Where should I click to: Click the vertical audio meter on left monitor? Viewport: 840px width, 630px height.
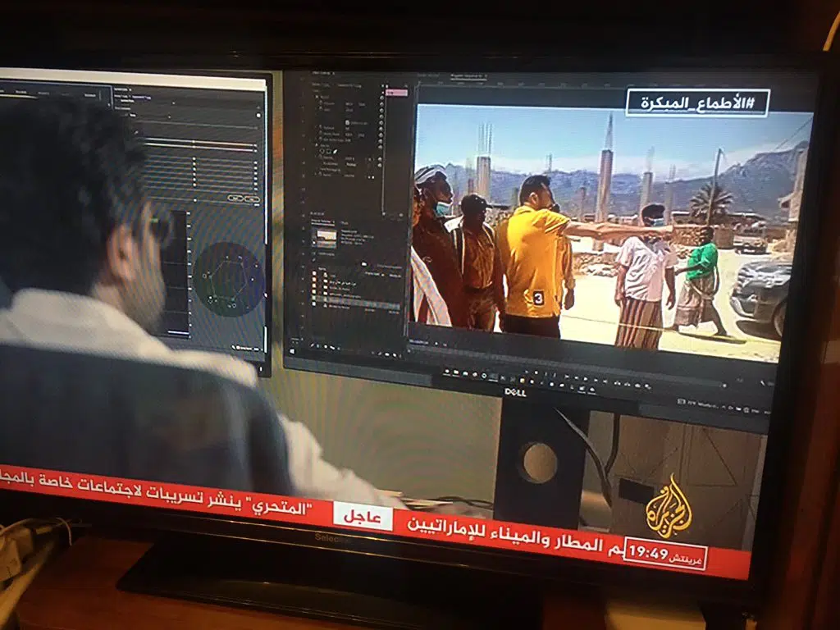point(177,273)
